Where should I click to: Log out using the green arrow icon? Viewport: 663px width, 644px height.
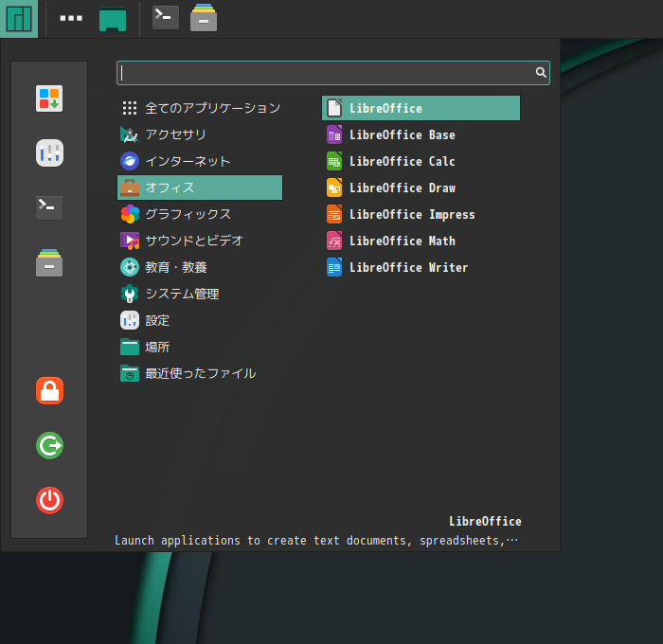click(x=49, y=446)
